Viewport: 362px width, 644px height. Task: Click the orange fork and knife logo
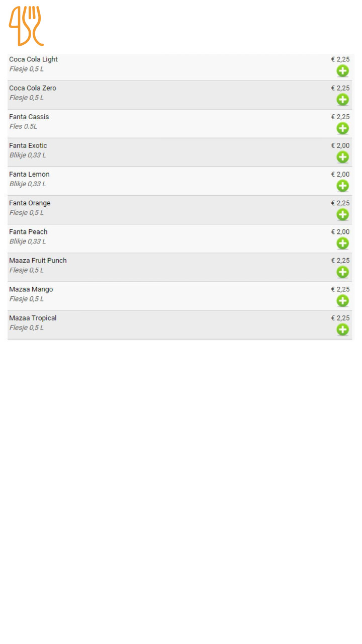point(26,26)
